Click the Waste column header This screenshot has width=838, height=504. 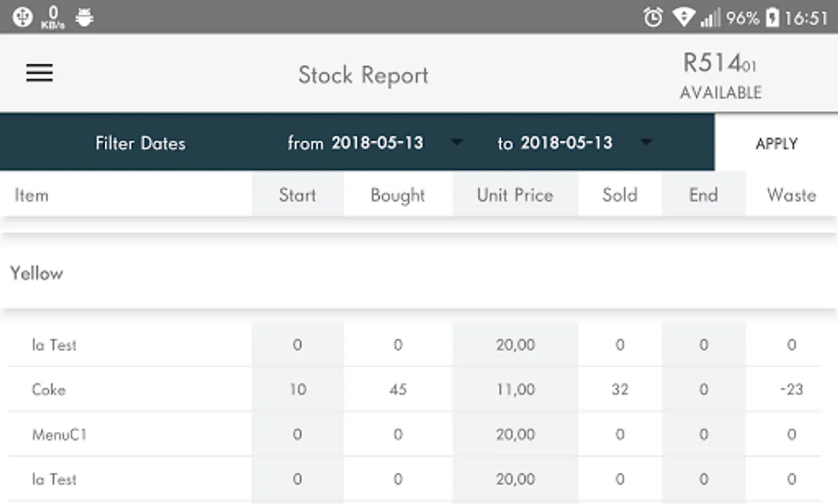point(791,195)
